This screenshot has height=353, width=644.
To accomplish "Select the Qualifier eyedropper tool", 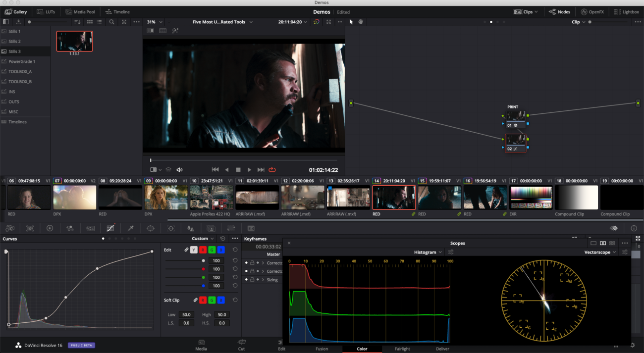I will point(131,228).
